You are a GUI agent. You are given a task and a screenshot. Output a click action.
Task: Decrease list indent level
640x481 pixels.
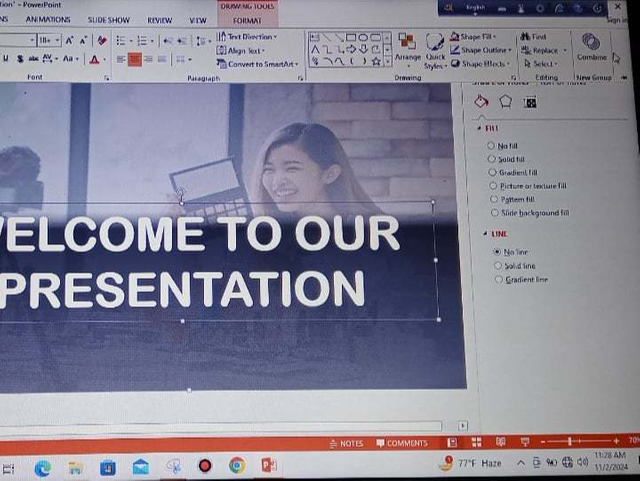pos(167,41)
